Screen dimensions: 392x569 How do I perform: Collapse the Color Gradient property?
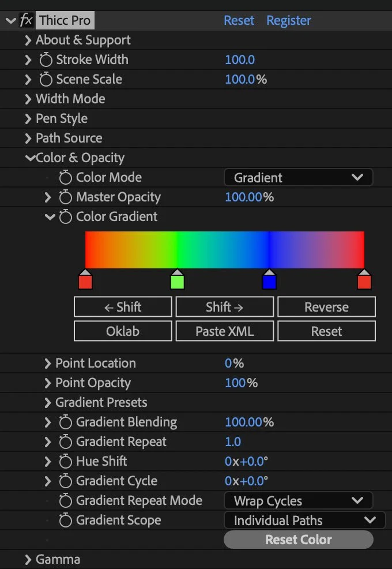coord(50,217)
